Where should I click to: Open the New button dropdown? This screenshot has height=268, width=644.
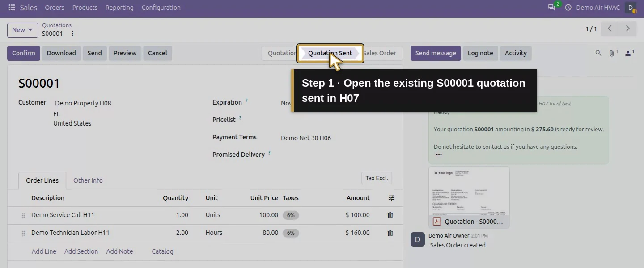(23, 30)
